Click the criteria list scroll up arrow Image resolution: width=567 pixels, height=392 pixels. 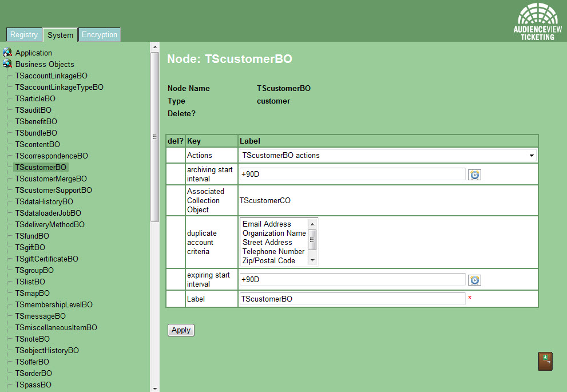[x=312, y=224]
